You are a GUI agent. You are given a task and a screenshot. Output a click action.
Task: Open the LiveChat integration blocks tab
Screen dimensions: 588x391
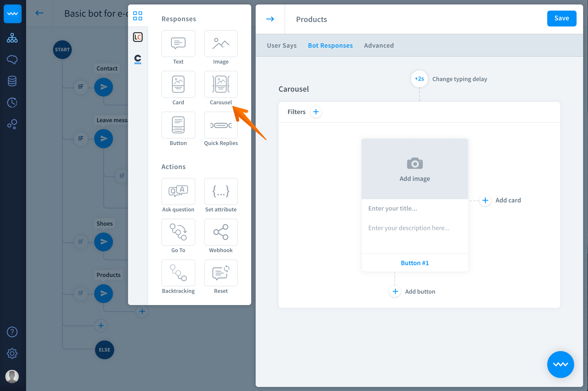pyautogui.click(x=138, y=37)
